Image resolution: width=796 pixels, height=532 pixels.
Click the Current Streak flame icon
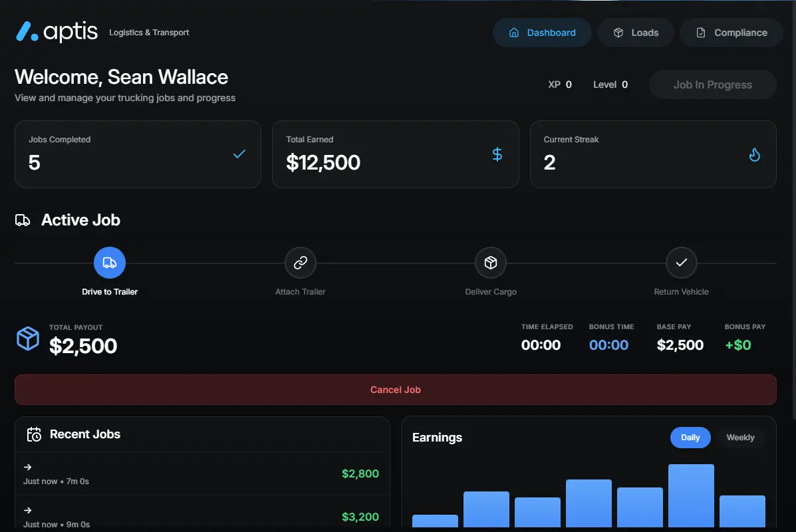pos(754,154)
